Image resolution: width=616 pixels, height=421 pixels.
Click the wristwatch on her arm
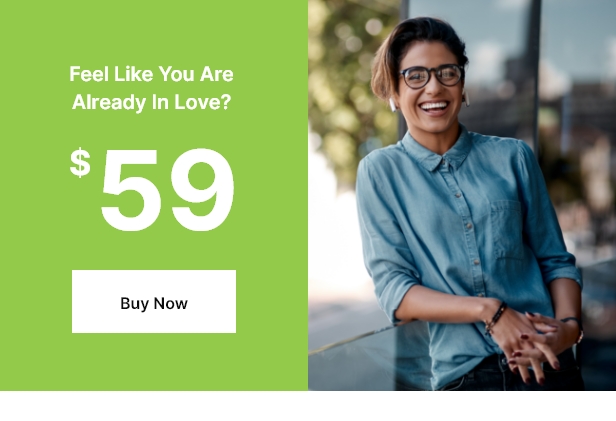[574, 329]
